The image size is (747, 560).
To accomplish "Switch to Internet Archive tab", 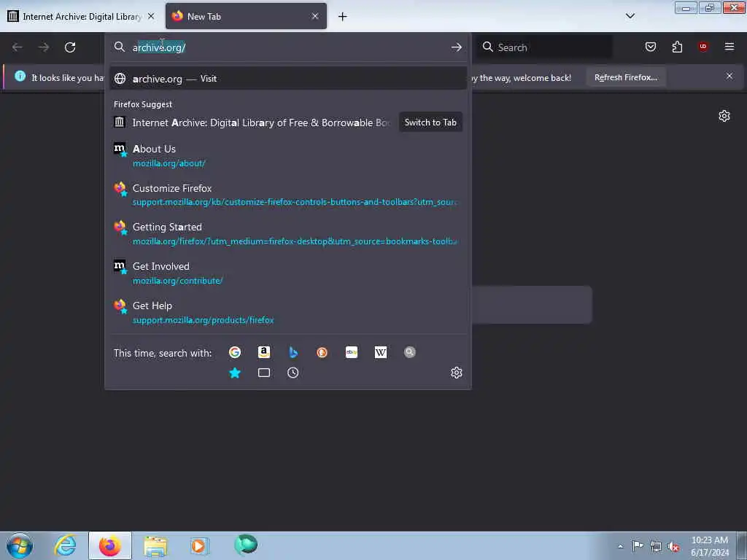I will pyautogui.click(x=81, y=16).
